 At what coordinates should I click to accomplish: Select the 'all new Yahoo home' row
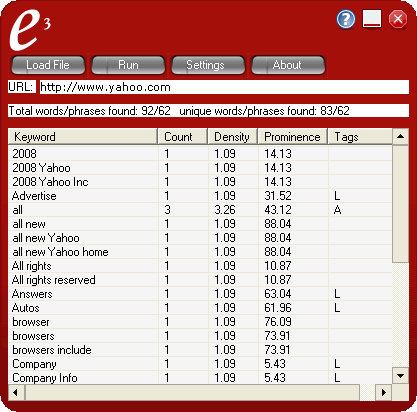pyautogui.click(x=200, y=252)
